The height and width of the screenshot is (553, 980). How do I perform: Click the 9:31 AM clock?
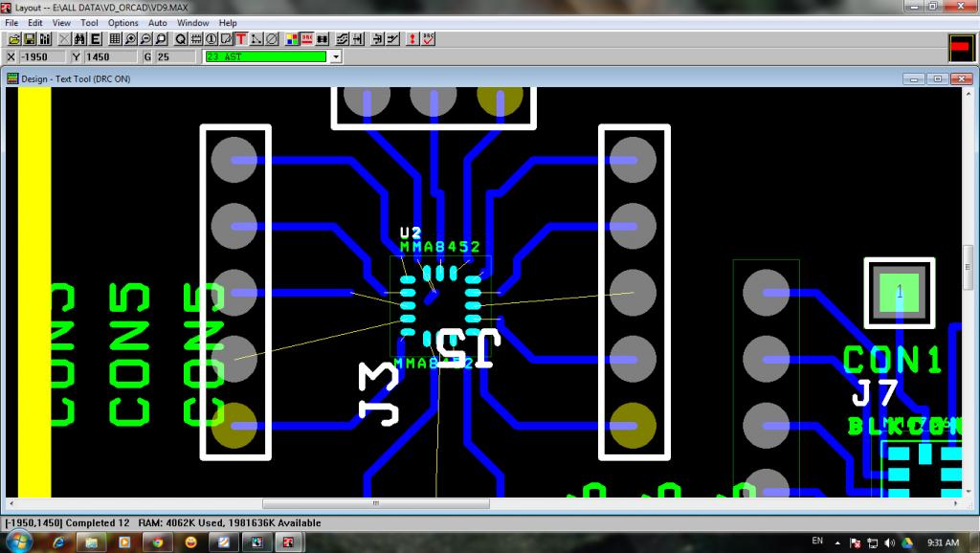[943, 542]
